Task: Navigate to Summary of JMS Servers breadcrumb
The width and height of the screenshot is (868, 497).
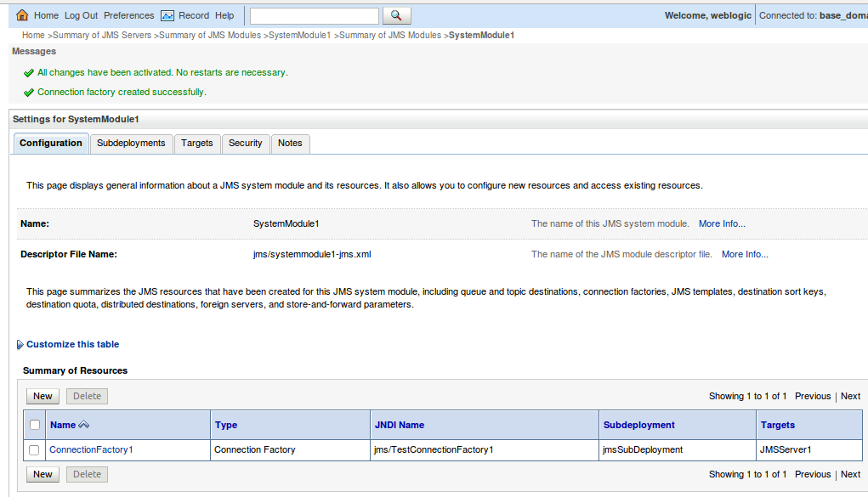Action: pos(99,35)
